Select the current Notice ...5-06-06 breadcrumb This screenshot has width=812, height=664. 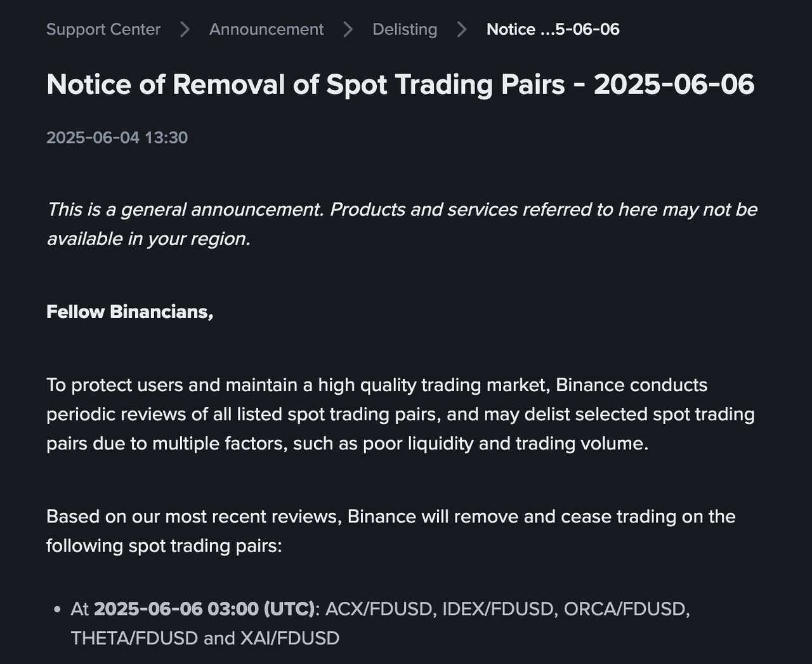coord(553,29)
